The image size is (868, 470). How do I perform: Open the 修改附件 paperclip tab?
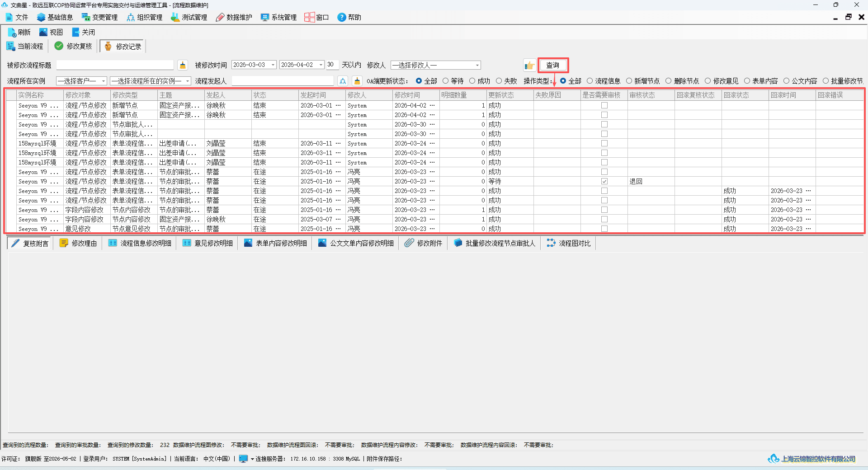409,243
